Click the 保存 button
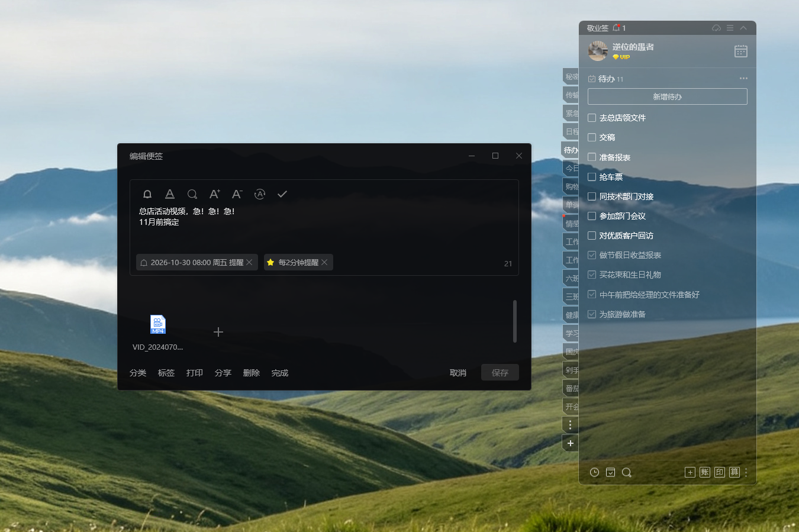Viewport: 799px width, 532px height. click(500, 373)
